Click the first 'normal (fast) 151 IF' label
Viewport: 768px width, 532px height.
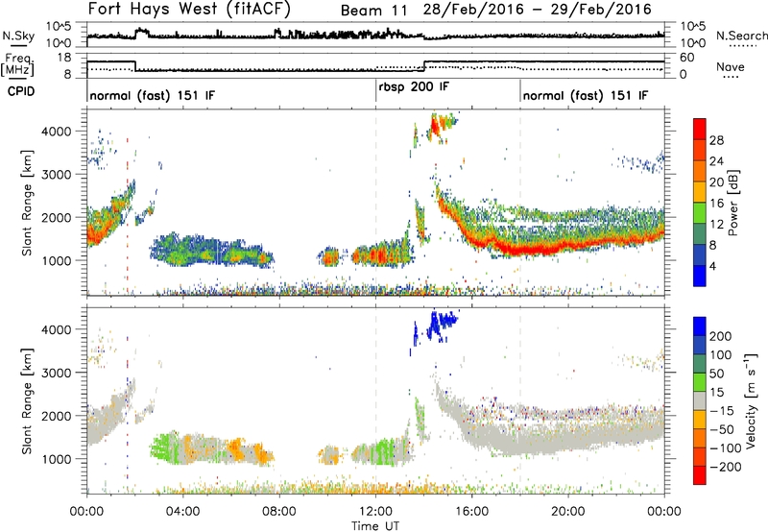153,95
